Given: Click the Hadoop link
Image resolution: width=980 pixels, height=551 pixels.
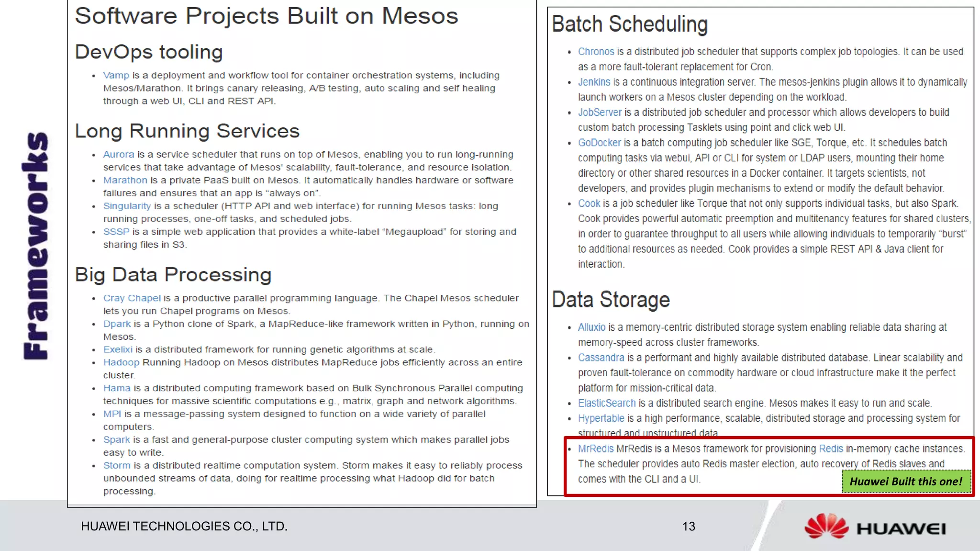Looking at the screenshot, I should click(121, 362).
